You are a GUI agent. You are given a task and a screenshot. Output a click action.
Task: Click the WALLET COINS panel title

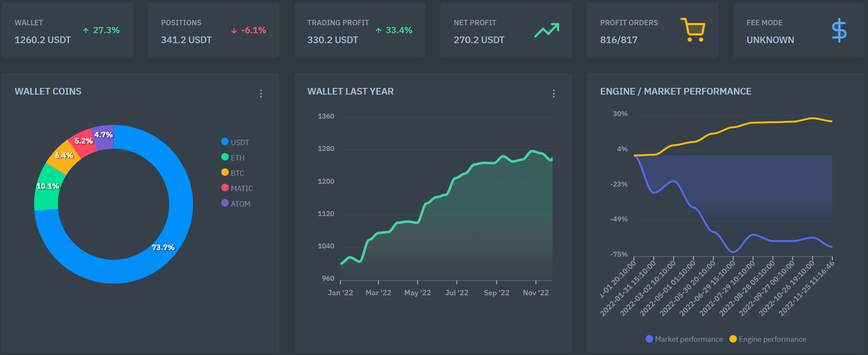[48, 91]
